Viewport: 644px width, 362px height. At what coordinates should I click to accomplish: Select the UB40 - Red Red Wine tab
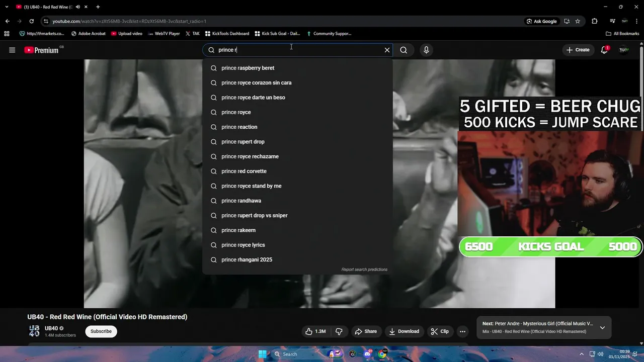pyautogui.click(x=52, y=7)
